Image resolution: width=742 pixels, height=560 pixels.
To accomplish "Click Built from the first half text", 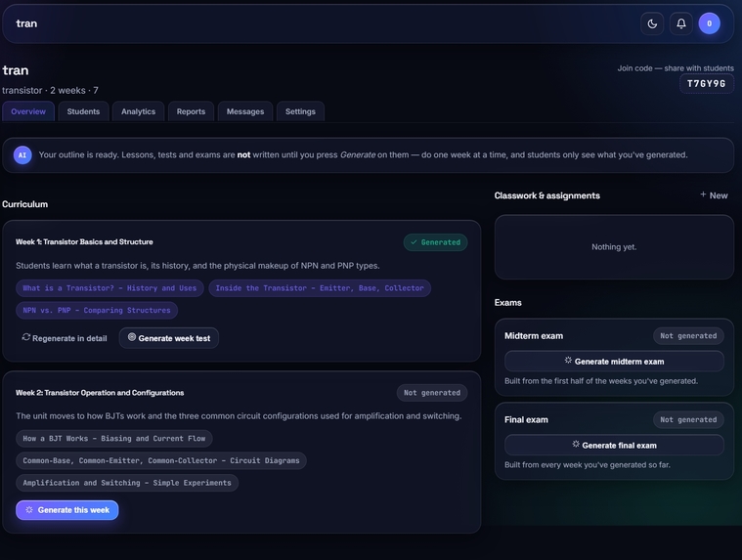I will (601, 381).
